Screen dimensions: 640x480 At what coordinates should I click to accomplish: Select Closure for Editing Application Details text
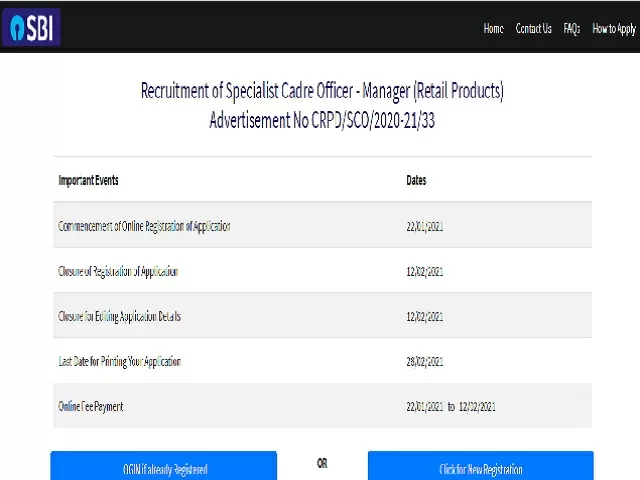coord(119,316)
